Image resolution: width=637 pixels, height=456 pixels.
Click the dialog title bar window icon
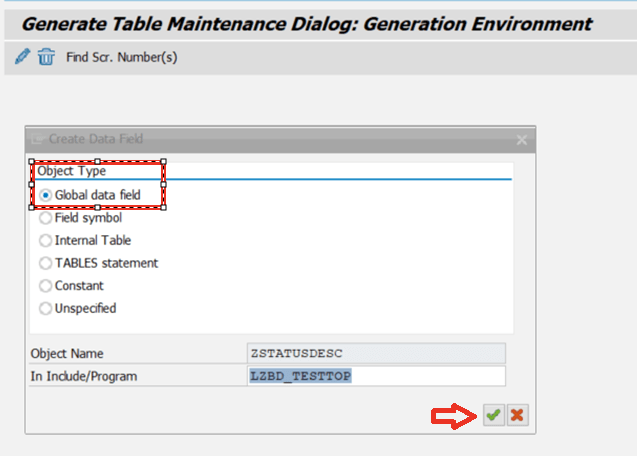37,139
